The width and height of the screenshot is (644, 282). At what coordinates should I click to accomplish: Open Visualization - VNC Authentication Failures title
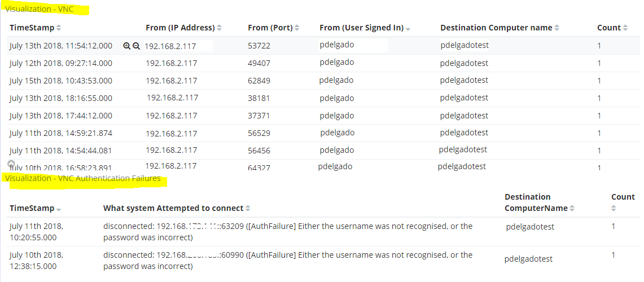click(83, 178)
